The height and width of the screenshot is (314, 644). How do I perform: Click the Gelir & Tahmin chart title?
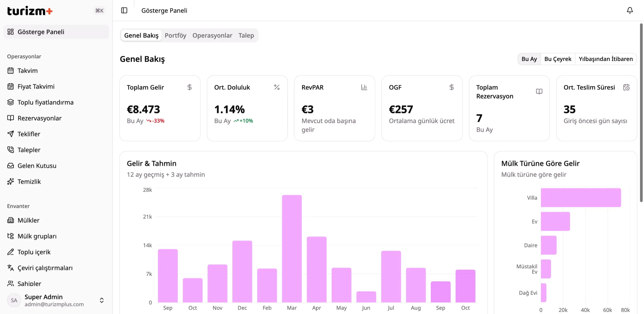tap(151, 163)
